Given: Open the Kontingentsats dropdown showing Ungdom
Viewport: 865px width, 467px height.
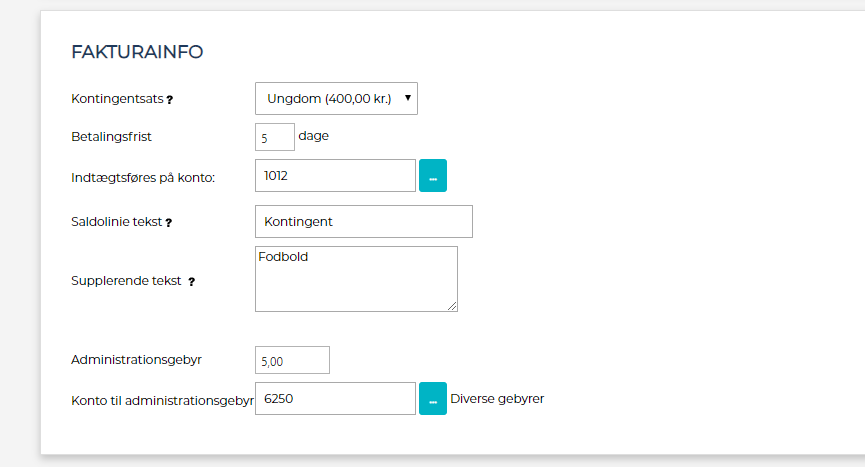Looking at the screenshot, I should click(336, 98).
